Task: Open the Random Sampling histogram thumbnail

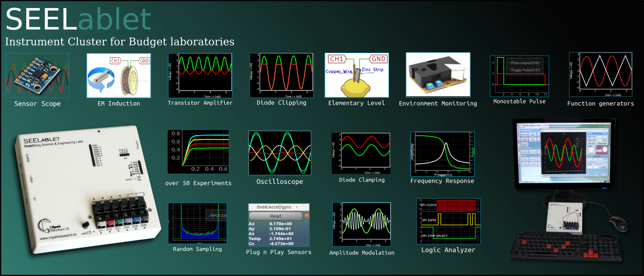Action: (197, 223)
